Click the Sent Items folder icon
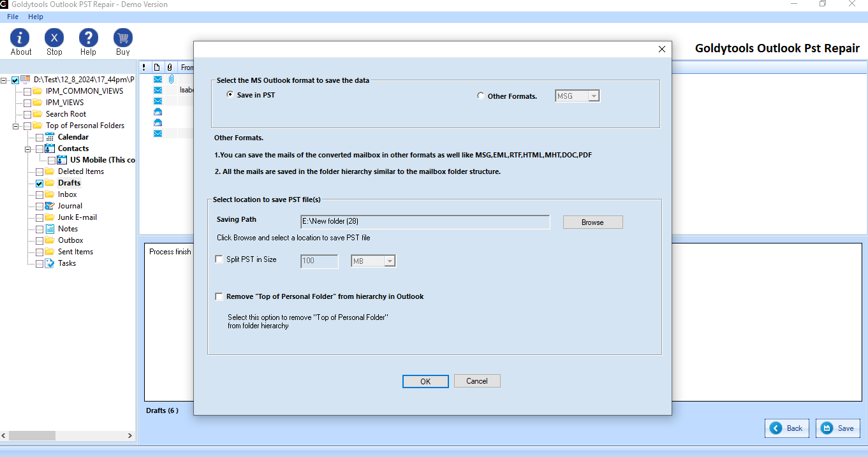Image resolution: width=868 pixels, height=457 pixels. (x=50, y=252)
